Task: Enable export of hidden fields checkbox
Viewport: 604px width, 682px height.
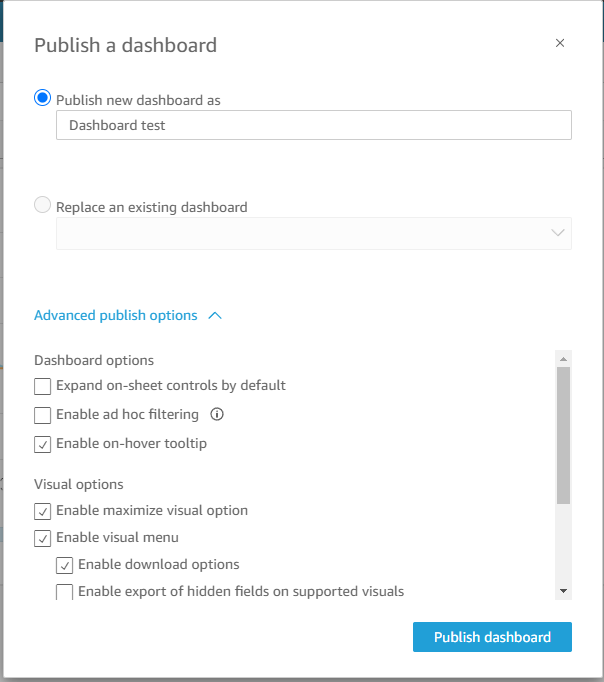Action: pos(64,592)
